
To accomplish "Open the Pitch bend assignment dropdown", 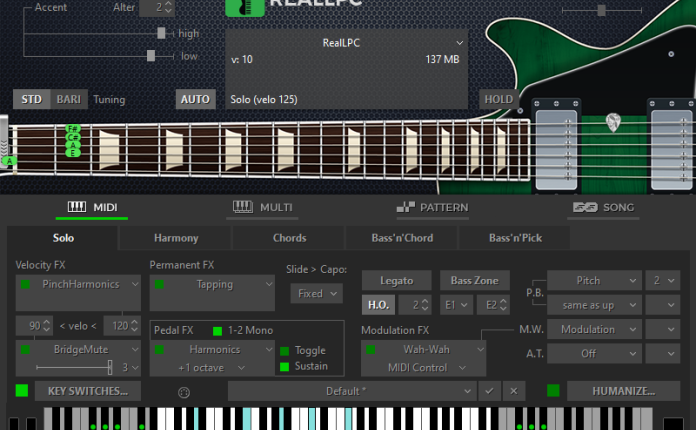I will point(594,280).
